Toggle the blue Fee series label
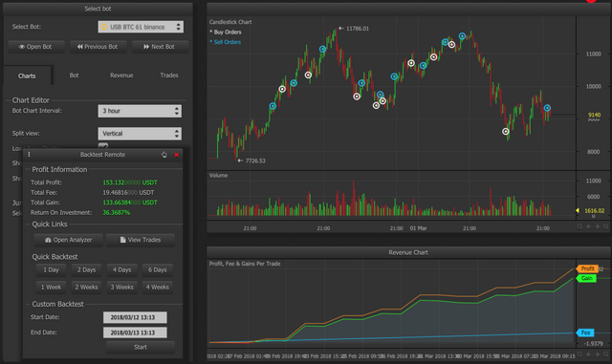 click(585, 332)
